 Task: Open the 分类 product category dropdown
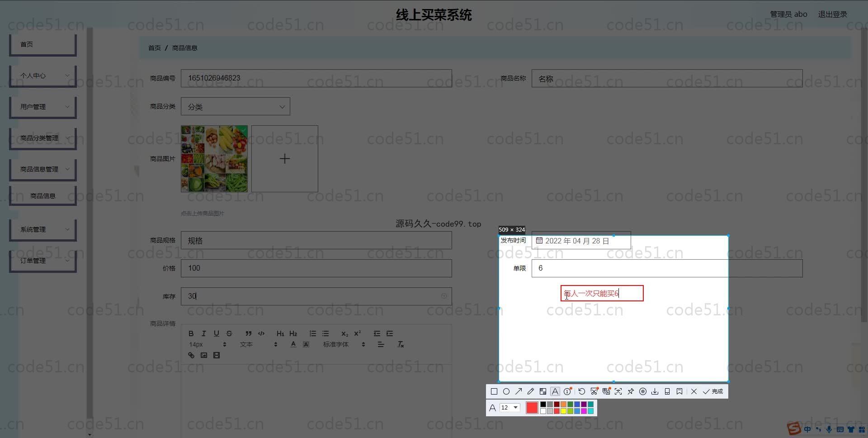point(236,107)
